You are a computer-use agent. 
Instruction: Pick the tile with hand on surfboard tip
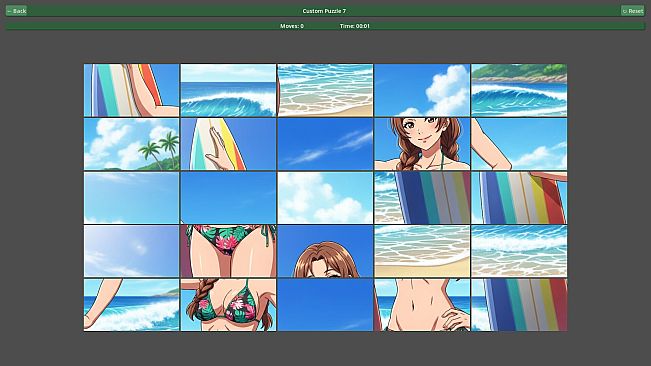click(228, 144)
